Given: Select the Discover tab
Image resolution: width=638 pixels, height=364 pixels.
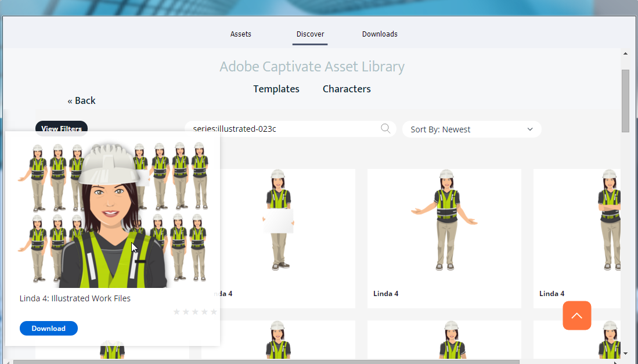Looking at the screenshot, I should (310, 34).
